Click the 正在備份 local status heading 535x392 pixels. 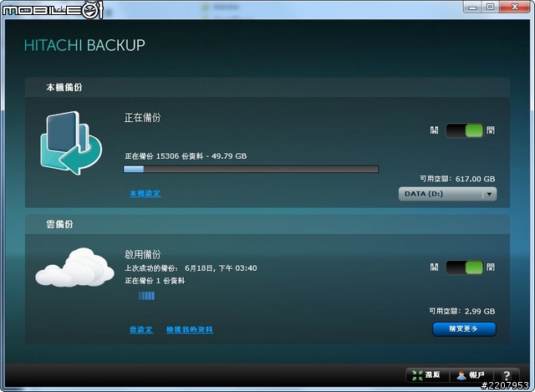[x=142, y=118]
